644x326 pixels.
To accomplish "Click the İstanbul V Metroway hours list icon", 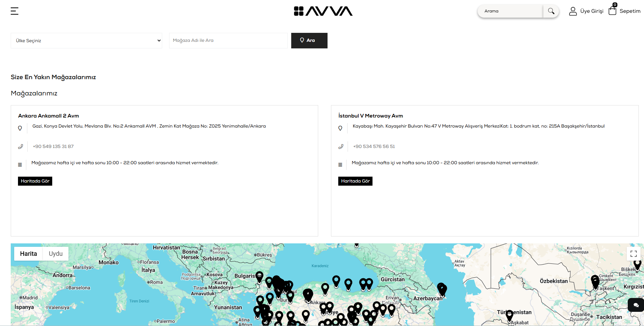I will point(340,165).
